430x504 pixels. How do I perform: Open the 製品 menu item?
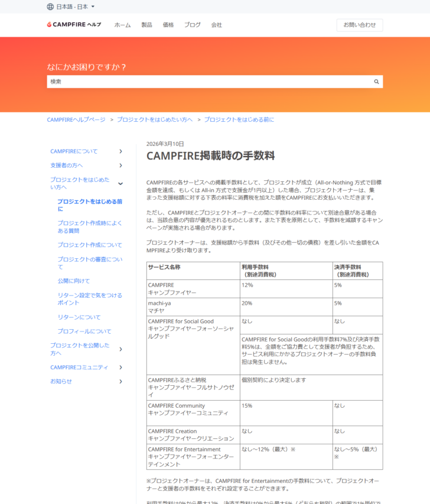click(146, 25)
